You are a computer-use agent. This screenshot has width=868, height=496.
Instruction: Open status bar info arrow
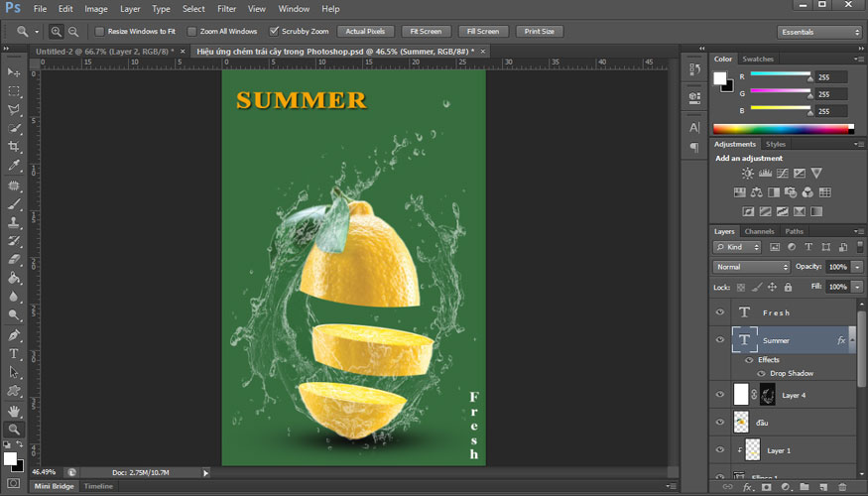tap(206, 473)
